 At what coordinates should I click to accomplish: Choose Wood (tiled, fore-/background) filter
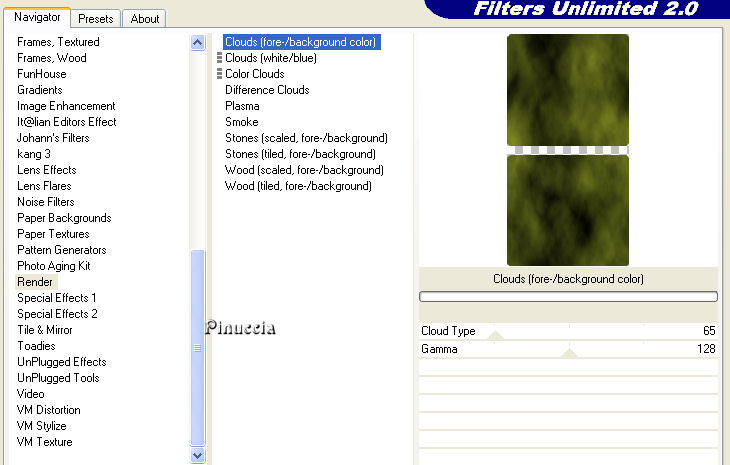[x=298, y=186]
